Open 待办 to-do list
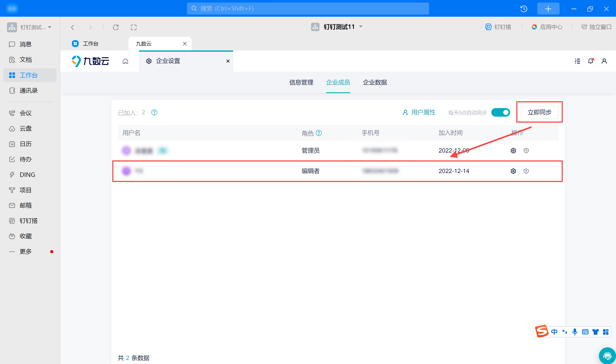Screen dimensions: 616x364 click(x=25, y=159)
